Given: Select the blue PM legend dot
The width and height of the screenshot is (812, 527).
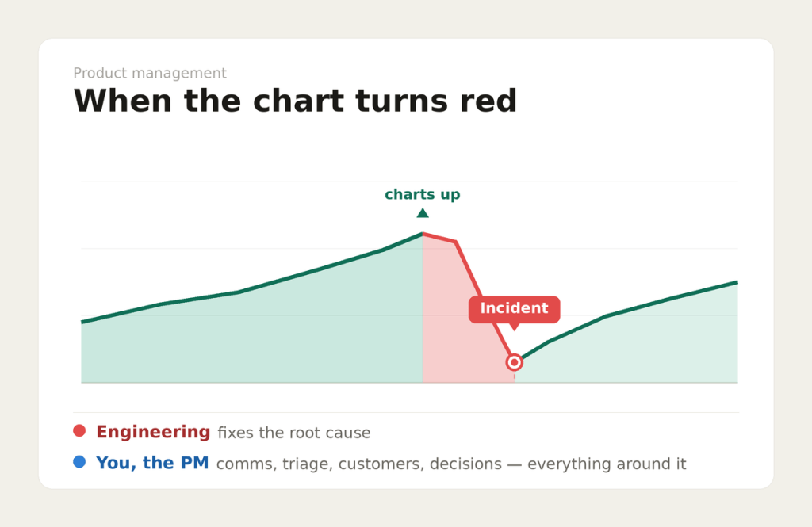Looking at the screenshot, I should pos(79,462).
